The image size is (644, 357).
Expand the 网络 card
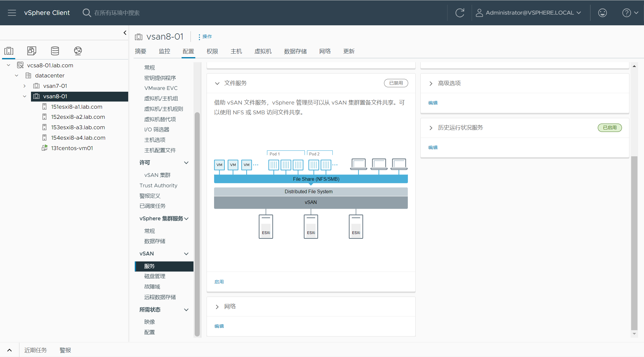pyautogui.click(x=217, y=307)
